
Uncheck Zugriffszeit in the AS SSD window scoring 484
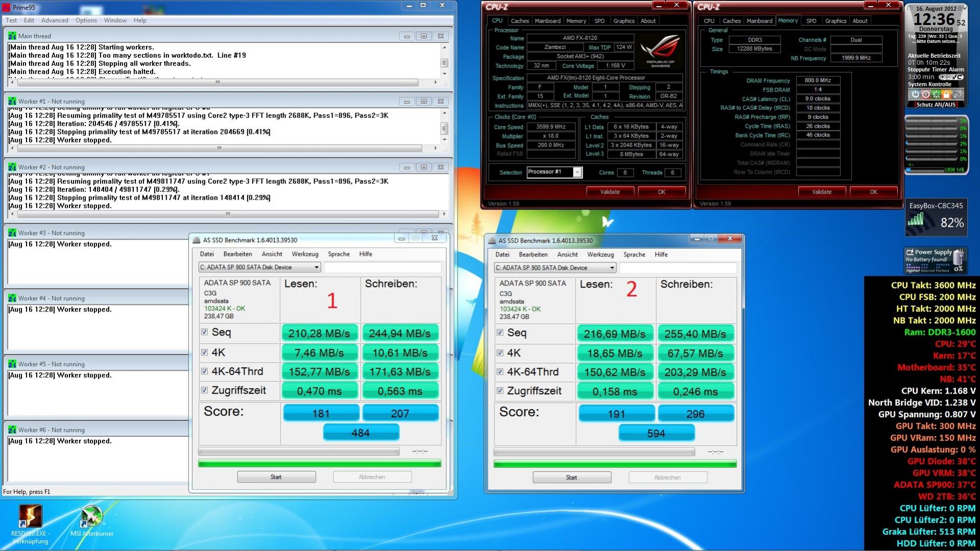pyautogui.click(x=205, y=390)
